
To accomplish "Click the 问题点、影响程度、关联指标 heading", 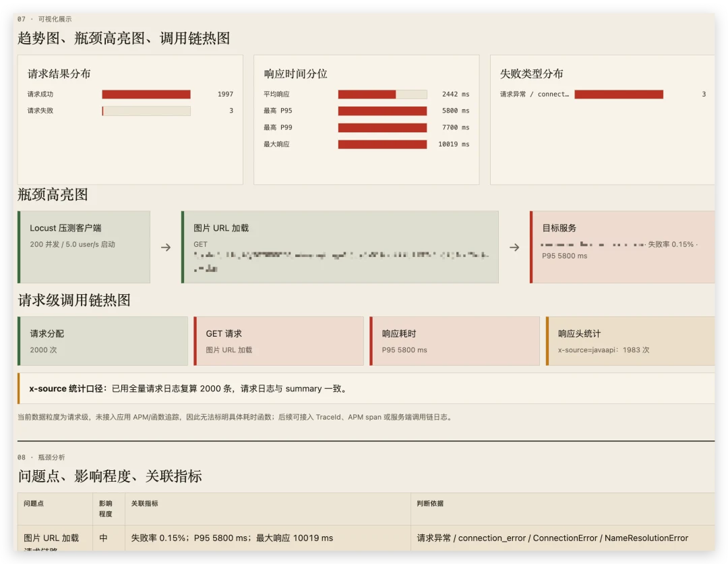I will [110, 476].
